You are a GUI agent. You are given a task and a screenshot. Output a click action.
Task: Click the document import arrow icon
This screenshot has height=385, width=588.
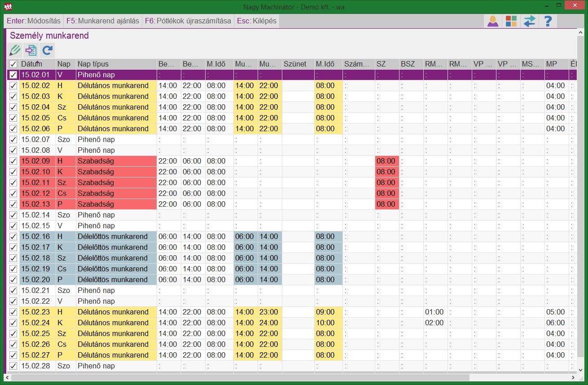(x=31, y=50)
